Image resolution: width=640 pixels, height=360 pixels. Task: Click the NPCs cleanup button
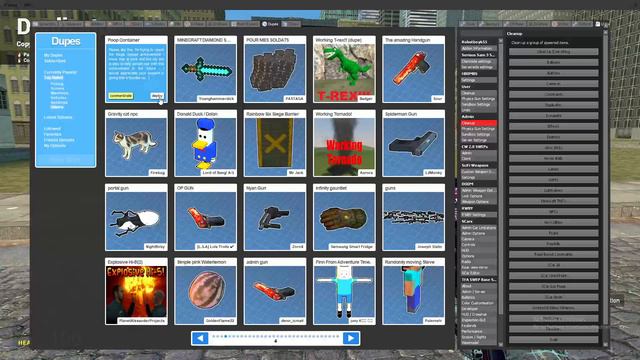point(553,212)
